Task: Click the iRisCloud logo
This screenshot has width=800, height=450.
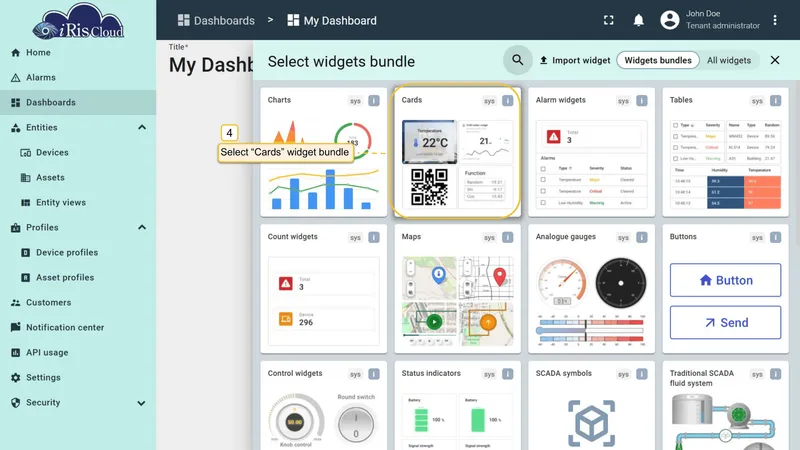Action: click(x=78, y=21)
